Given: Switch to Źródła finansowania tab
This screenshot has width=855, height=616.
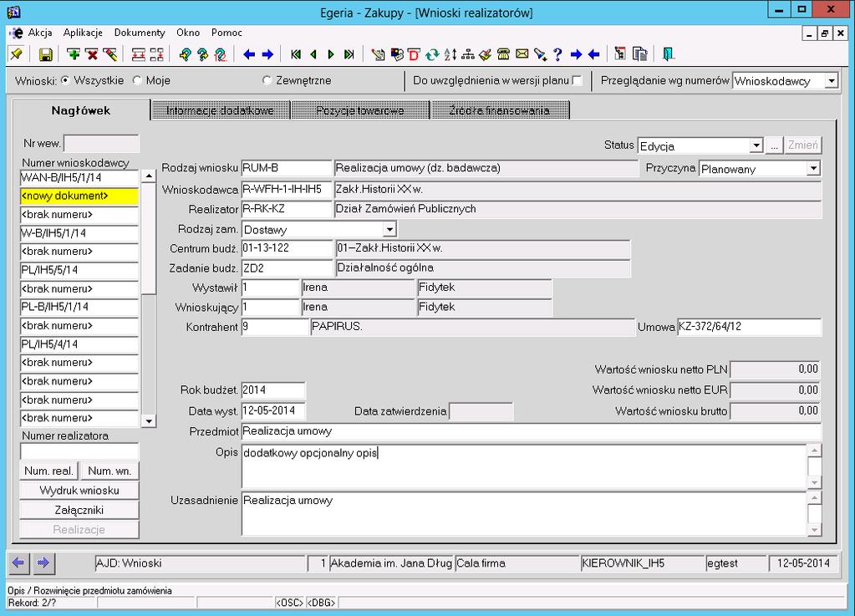Looking at the screenshot, I should coord(500,110).
